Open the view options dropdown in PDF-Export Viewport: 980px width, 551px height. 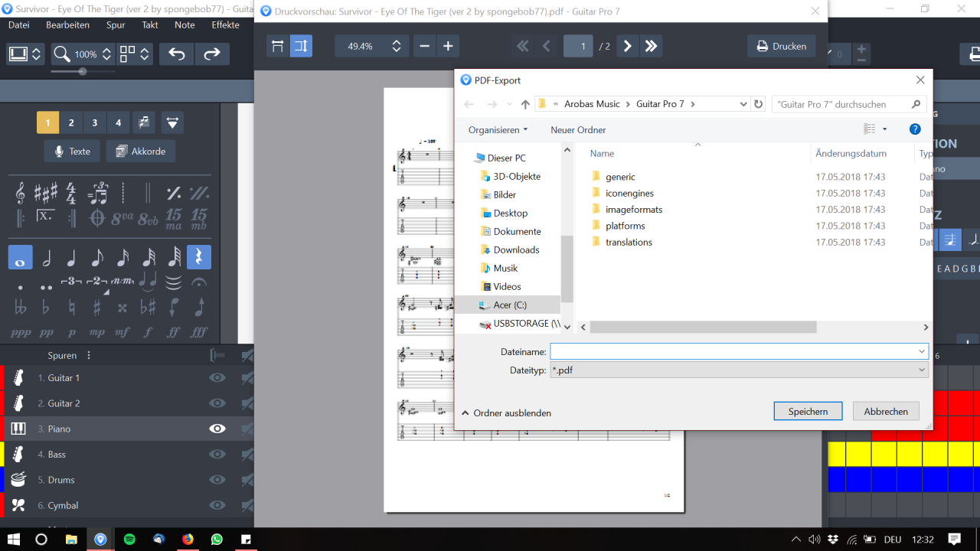[885, 129]
